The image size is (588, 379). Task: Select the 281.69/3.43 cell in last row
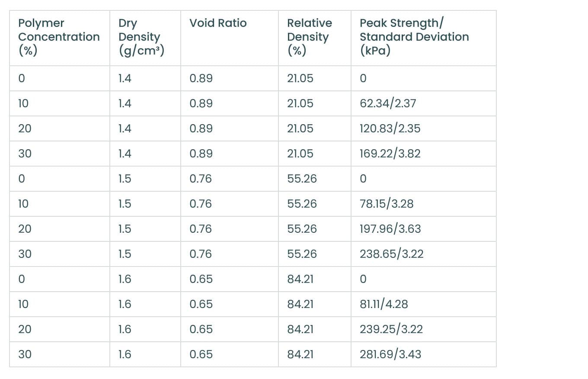pos(390,354)
